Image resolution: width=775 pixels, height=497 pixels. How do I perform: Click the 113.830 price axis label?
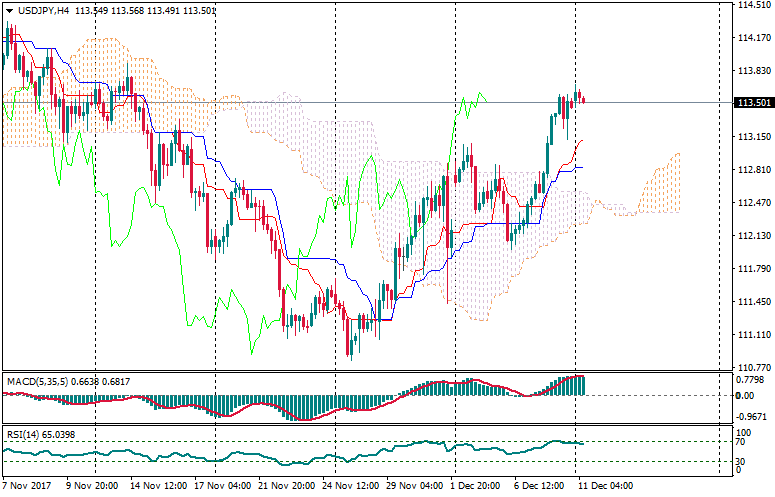(x=752, y=71)
